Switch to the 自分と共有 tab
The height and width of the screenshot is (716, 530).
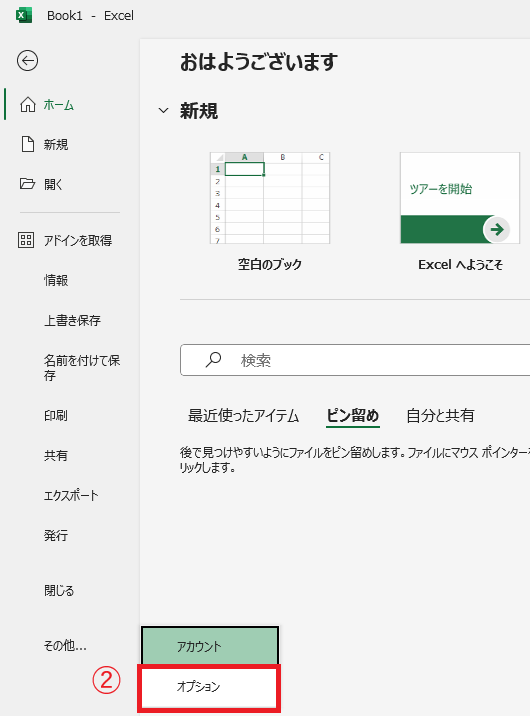441,416
